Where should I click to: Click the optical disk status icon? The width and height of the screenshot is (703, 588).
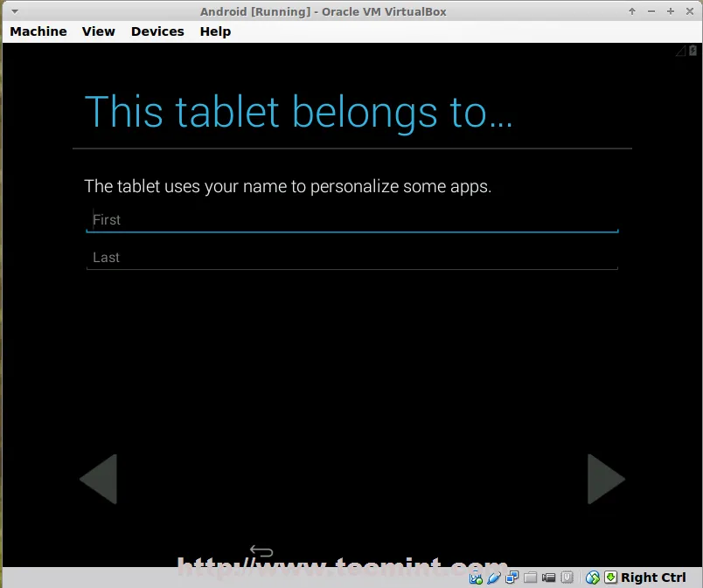(476, 578)
